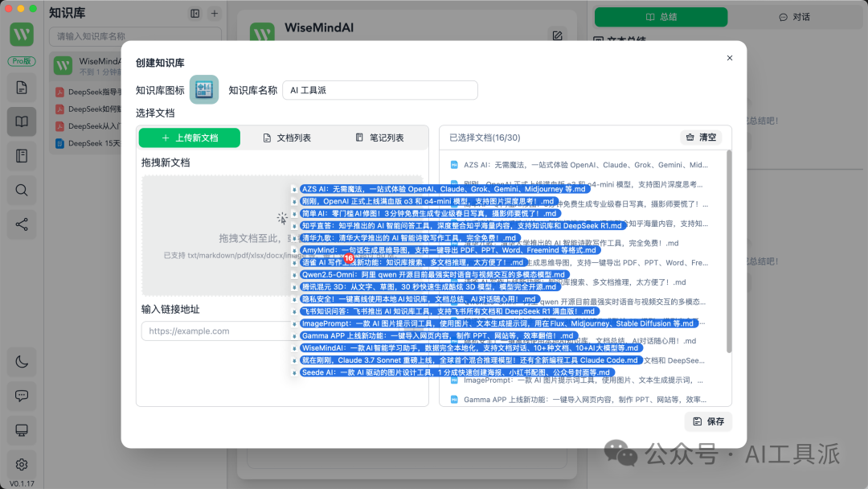Switch to the 总结 tab

tap(661, 17)
